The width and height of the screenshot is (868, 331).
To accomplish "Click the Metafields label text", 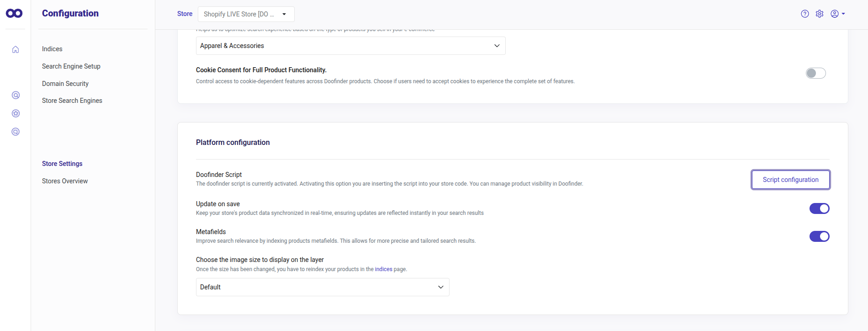I will tap(211, 232).
